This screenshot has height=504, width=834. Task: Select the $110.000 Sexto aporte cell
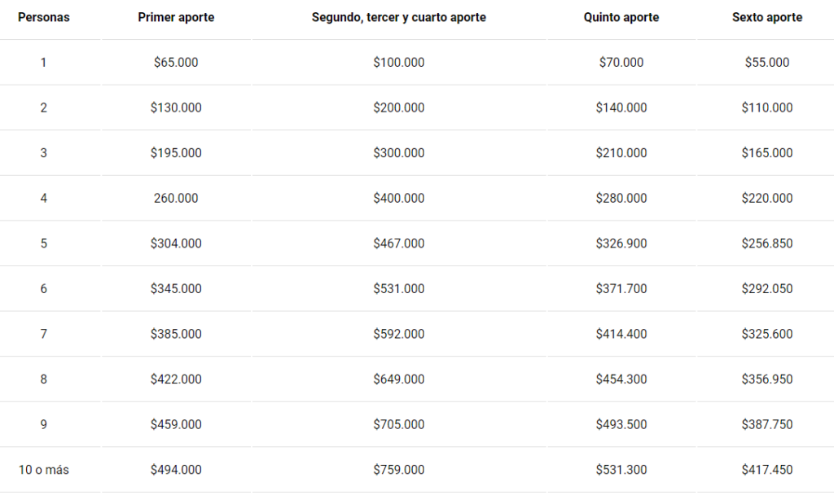point(767,107)
